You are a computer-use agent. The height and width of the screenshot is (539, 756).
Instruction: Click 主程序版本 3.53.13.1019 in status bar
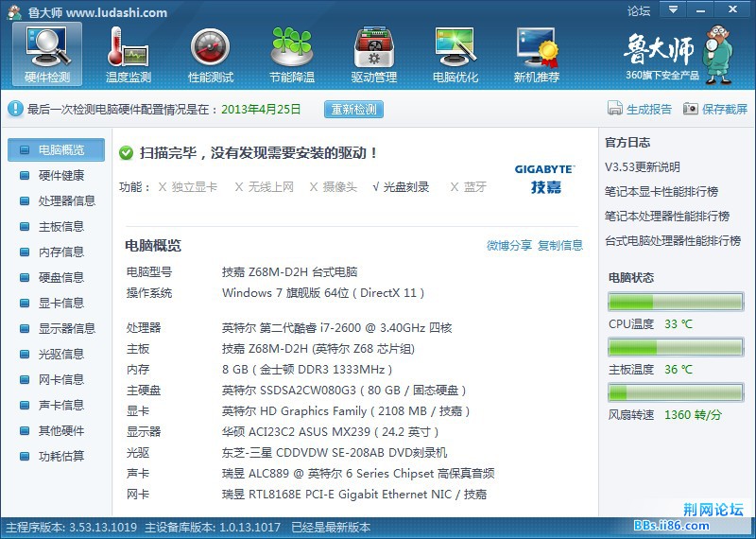(x=72, y=527)
